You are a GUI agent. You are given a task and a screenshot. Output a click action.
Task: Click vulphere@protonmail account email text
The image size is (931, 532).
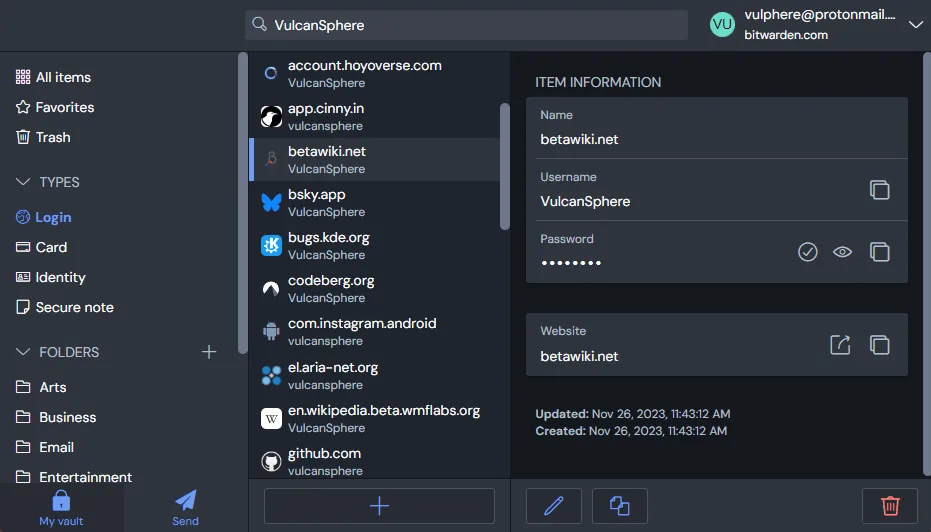tap(819, 15)
